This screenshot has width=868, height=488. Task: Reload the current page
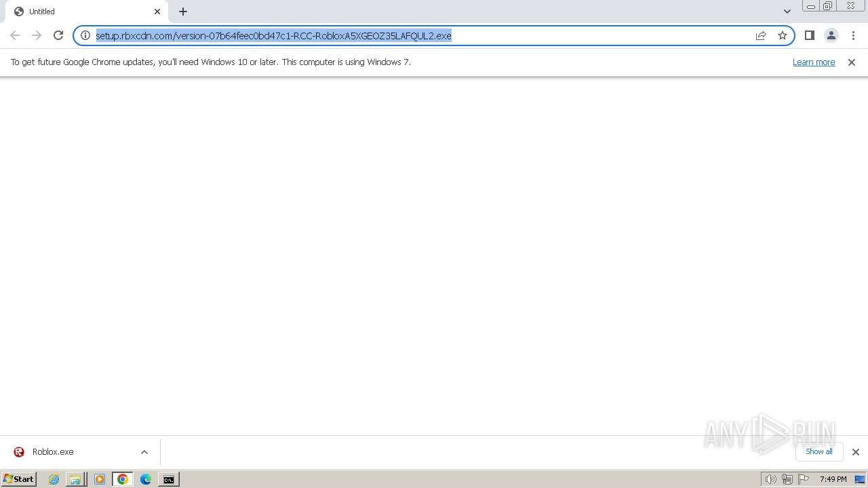point(58,35)
